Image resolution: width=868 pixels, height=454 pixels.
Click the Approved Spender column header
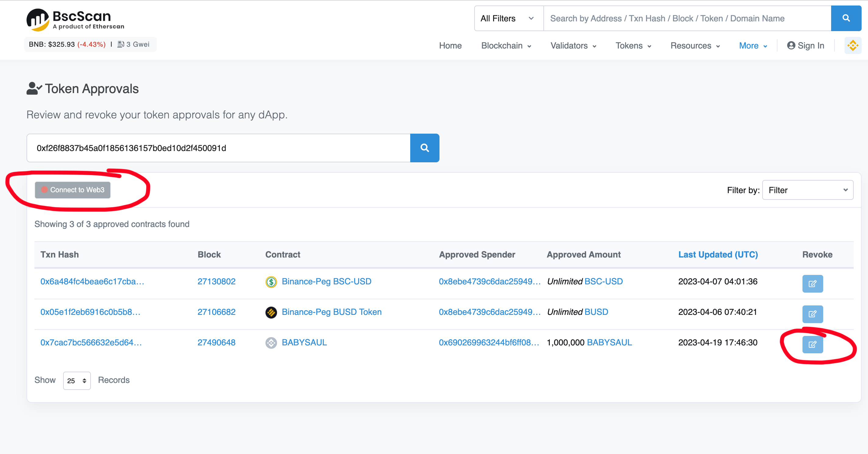[x=477, y=254]
